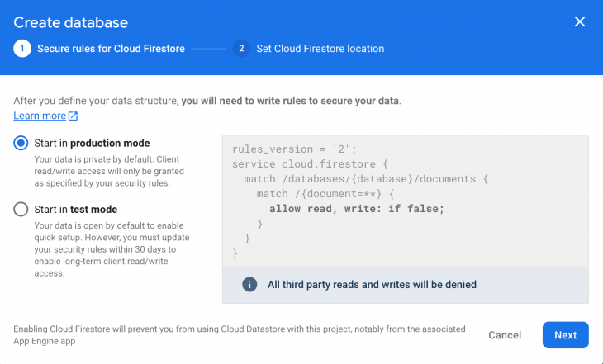Viewport: 603px width, 364px height.
Task: Select Secure rules for Cloud Firestore step
Action: [x=112, y=49]
